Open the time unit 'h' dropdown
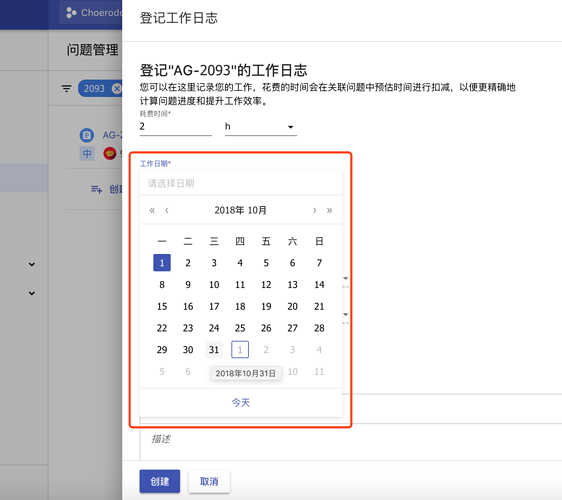The height and width of the screenshot is (500, 562). pyautogui.click(x=261, y=127)
